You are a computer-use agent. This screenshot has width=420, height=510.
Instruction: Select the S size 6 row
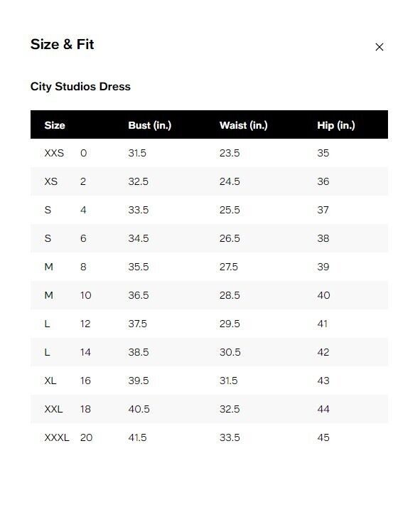pos(209,238)
